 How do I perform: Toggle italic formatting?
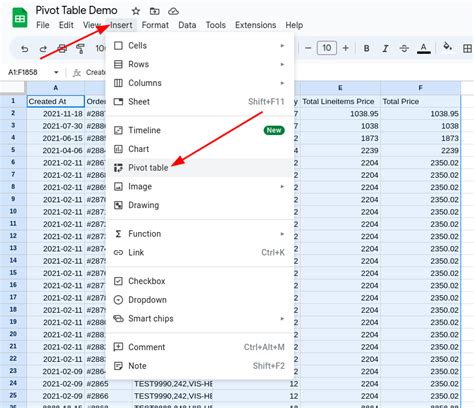pos(385,49)
